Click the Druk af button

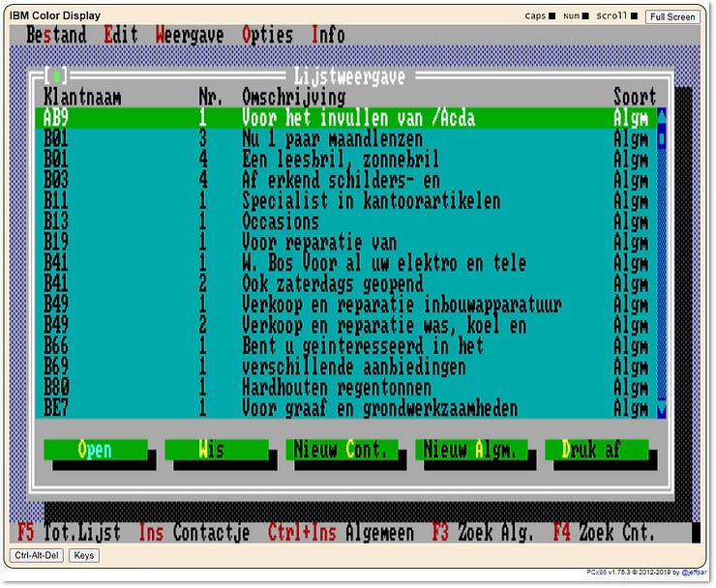597,450
